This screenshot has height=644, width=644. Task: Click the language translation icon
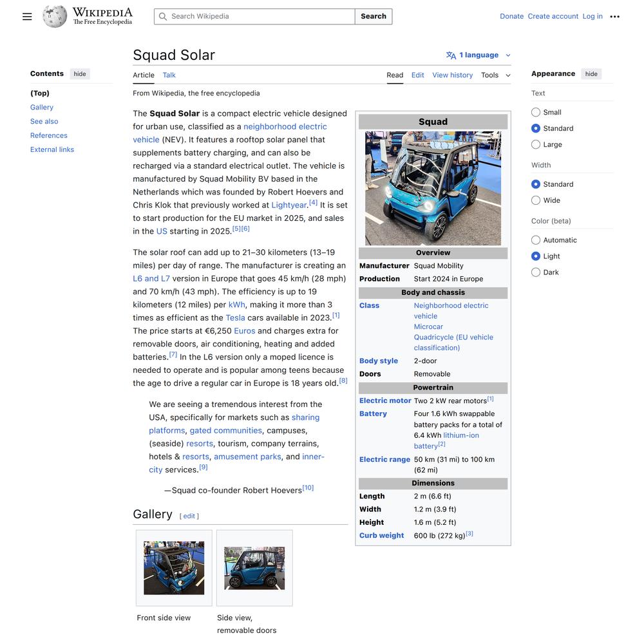(451, 55)
